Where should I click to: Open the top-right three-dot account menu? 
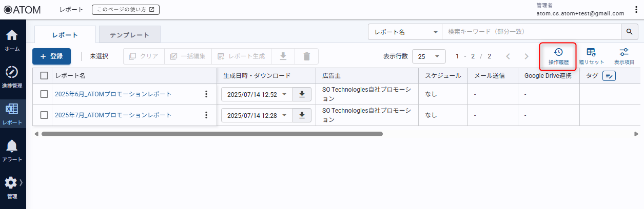click(x=636, y=10)
